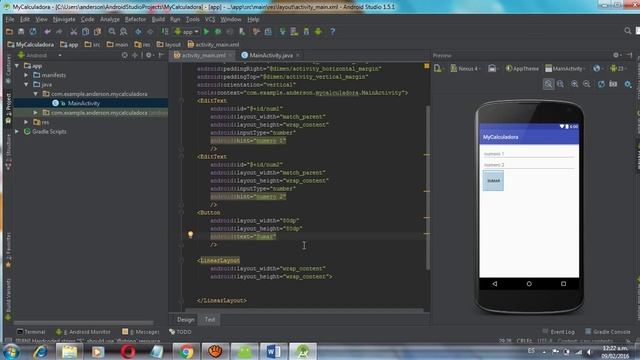Click the Zoom Out preview icon
This screenshot has height=360, width=640.
(587, 84)
